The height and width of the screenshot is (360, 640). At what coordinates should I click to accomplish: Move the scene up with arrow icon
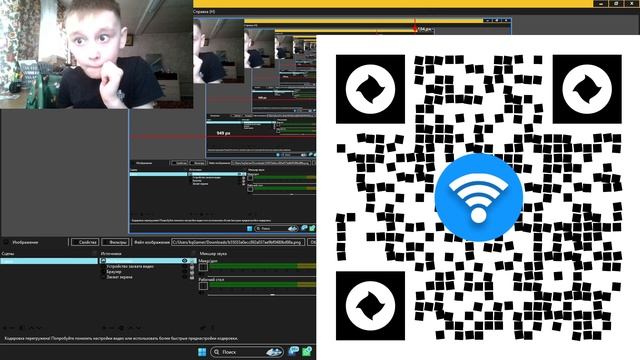point(31,328)
